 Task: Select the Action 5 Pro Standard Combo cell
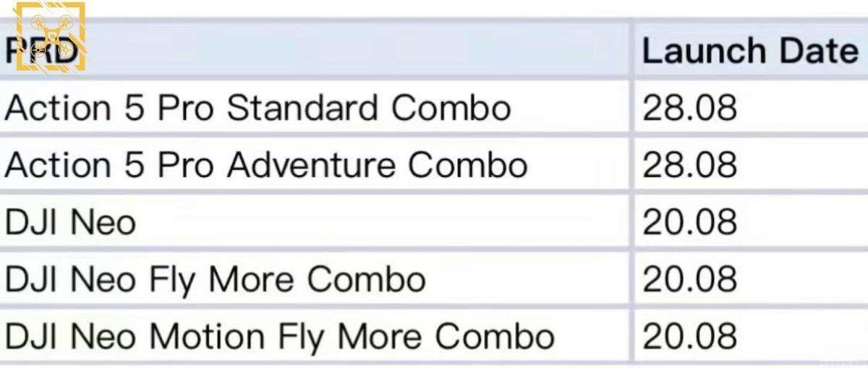258,108
